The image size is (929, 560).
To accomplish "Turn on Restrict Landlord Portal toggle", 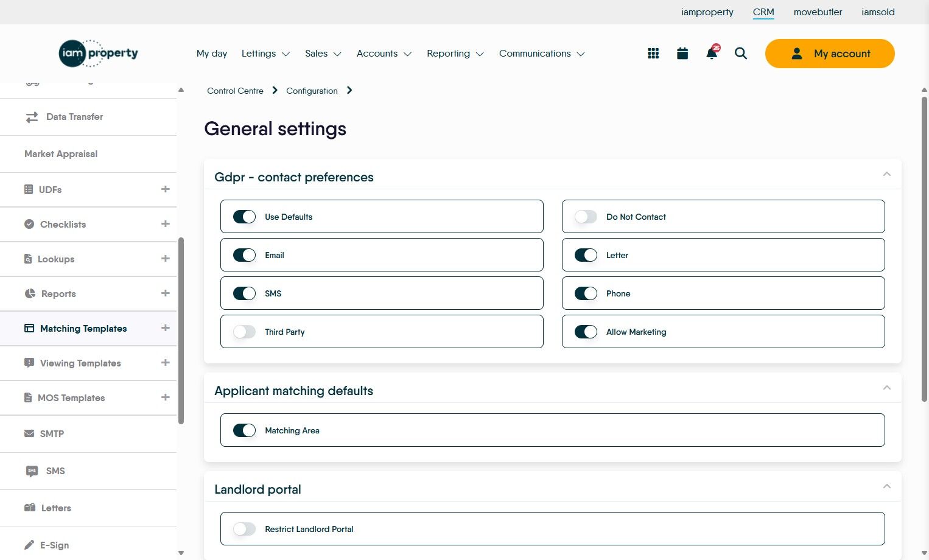I will (245, 529).
